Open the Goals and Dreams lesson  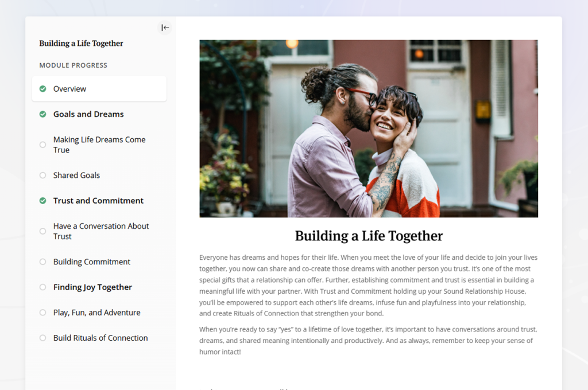88,114
